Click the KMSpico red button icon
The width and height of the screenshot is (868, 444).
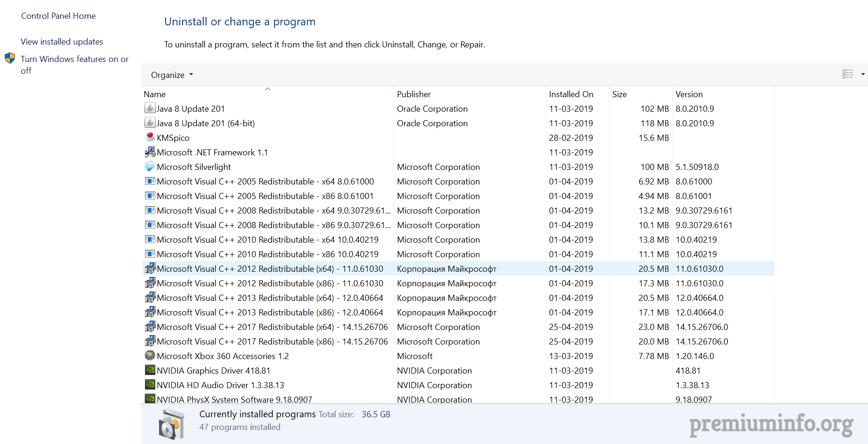pos(150,137)
